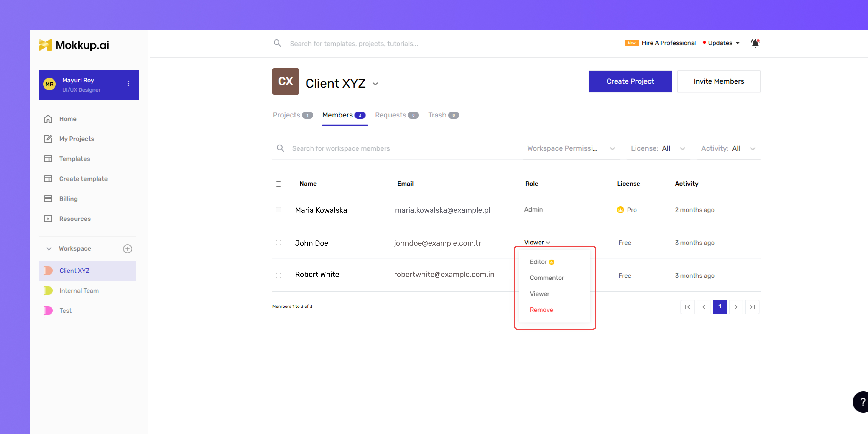Click the Test workspace pink icon

tap(48, 311)
